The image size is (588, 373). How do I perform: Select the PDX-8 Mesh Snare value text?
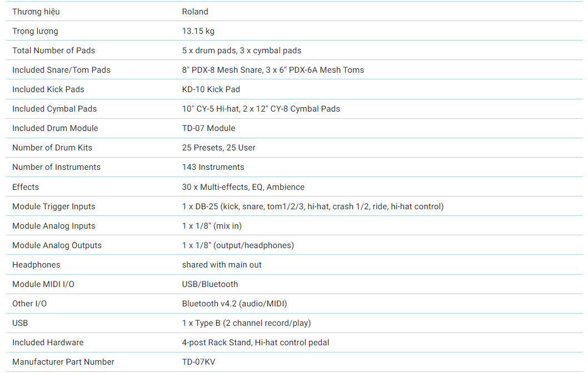[273, 70]
